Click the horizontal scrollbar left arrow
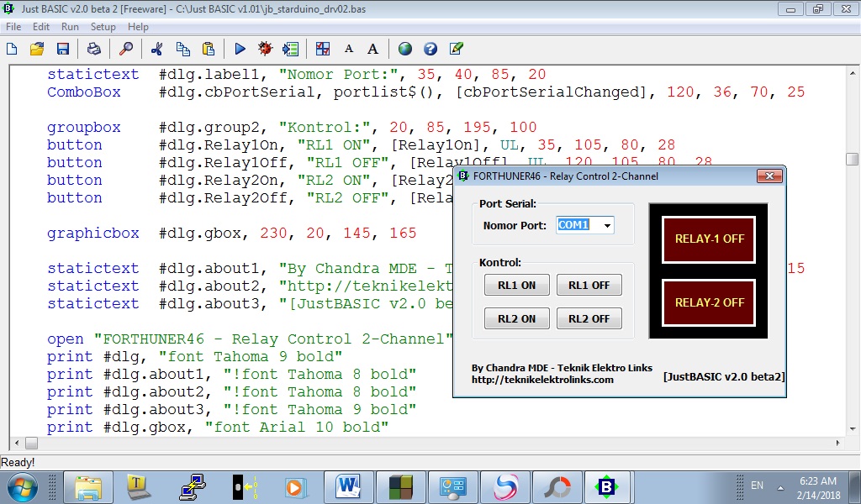The image size is (861, 504). pos(17,443)
